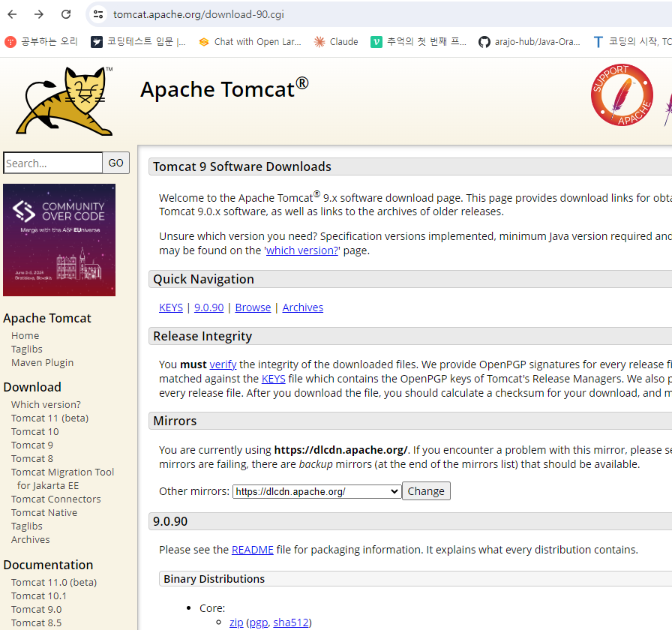Open Tomcat Migration Tool for Jakarta EE

pos(62,478)
